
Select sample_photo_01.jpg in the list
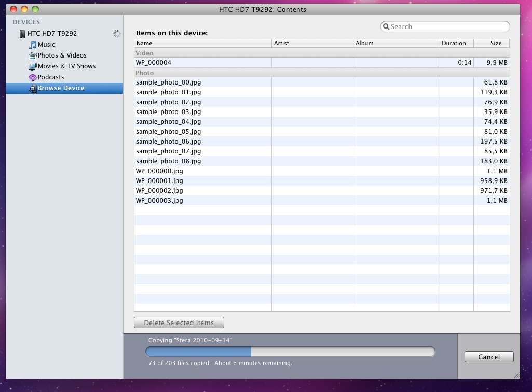click(x=322, y=92)
